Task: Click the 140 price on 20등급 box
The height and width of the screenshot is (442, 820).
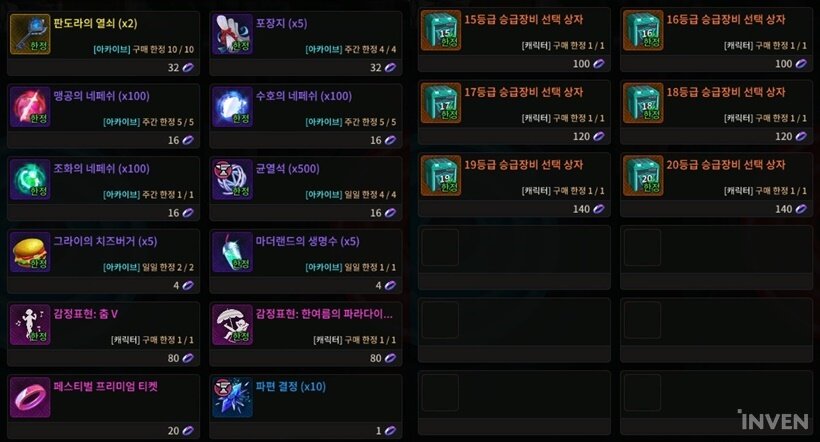Action: (783, 209)
